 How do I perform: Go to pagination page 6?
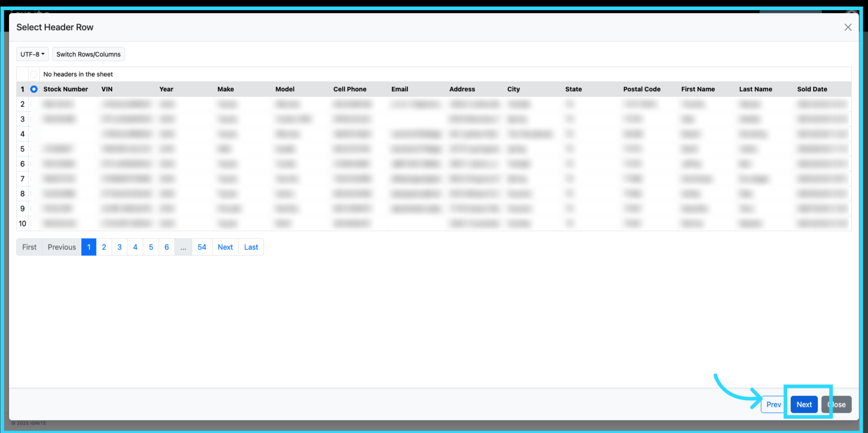[x=167, y=247]
